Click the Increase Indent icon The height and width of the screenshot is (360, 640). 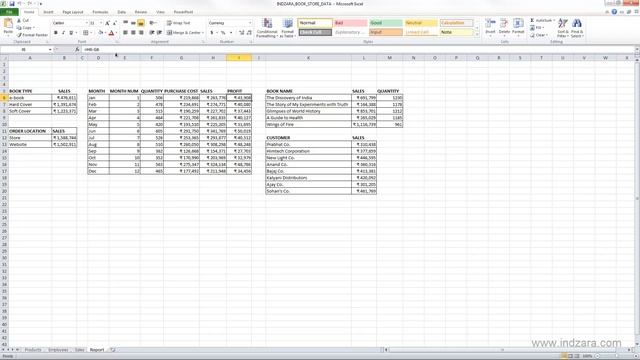pyautogui.click(x=159, y=33)
